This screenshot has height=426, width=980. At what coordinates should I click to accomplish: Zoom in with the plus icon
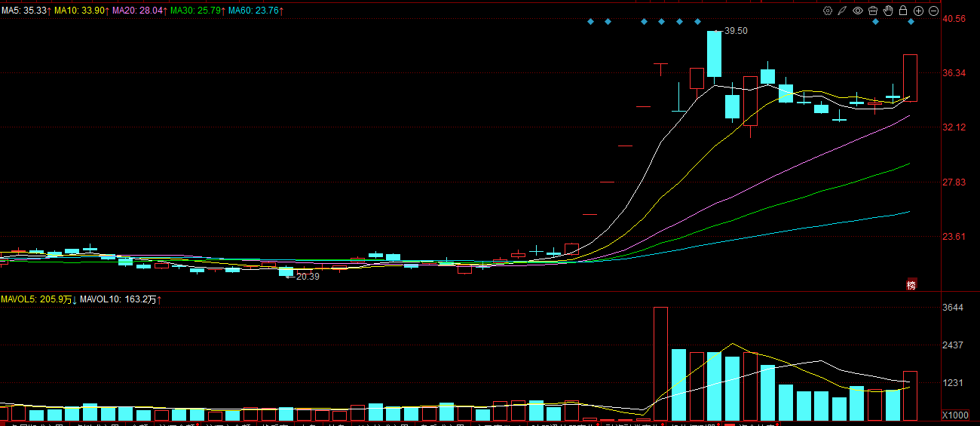tap(918, 11)
